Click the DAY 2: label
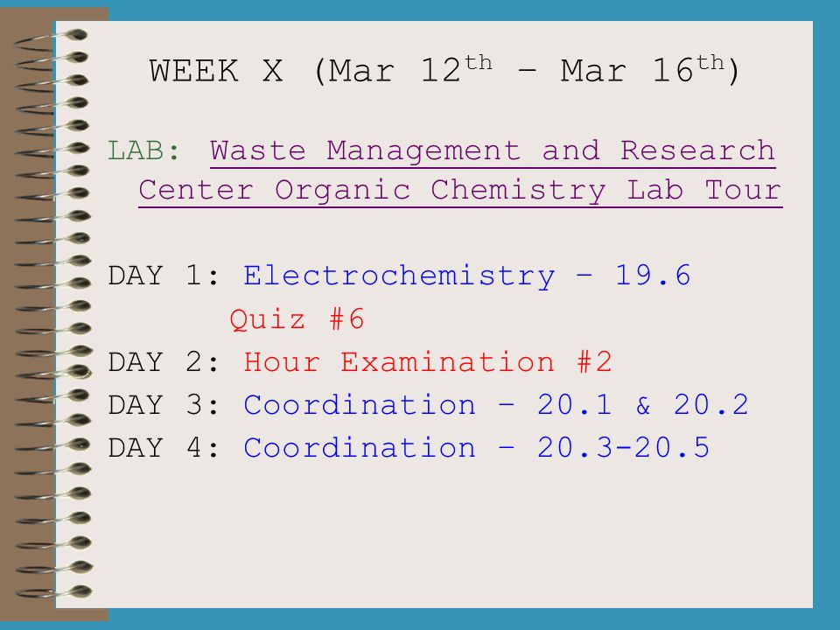The image size is (840, 630). (164, 362)
